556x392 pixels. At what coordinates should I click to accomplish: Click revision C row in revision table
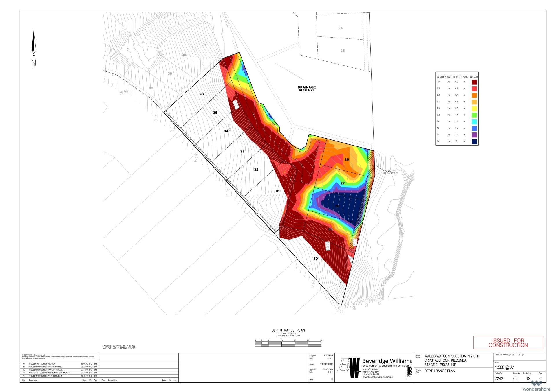(58, 364)
